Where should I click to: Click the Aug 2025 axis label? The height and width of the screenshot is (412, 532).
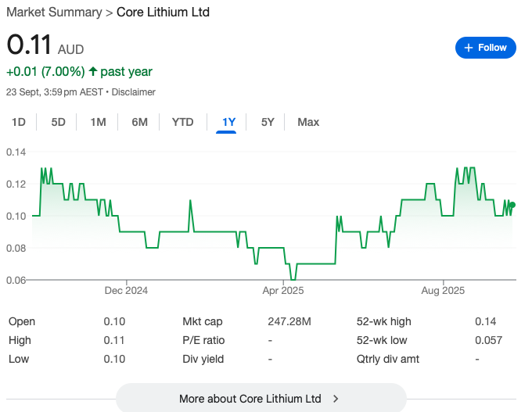(443, 291)
